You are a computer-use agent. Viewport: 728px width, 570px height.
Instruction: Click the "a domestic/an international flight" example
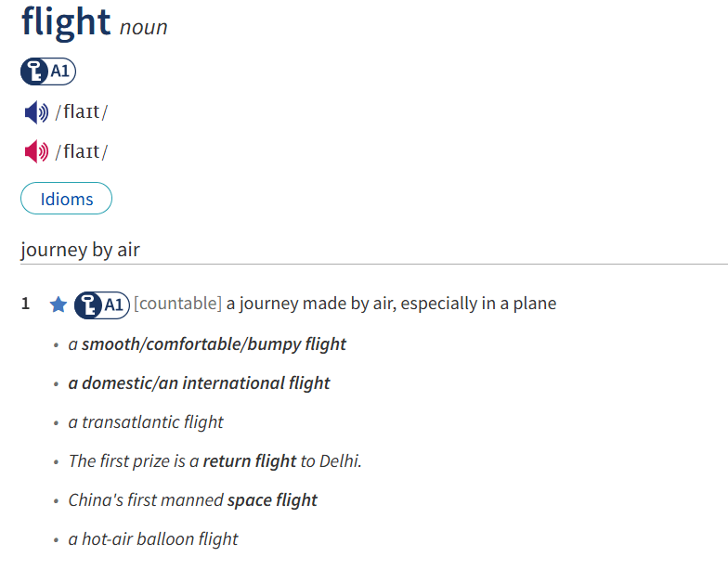200,383
